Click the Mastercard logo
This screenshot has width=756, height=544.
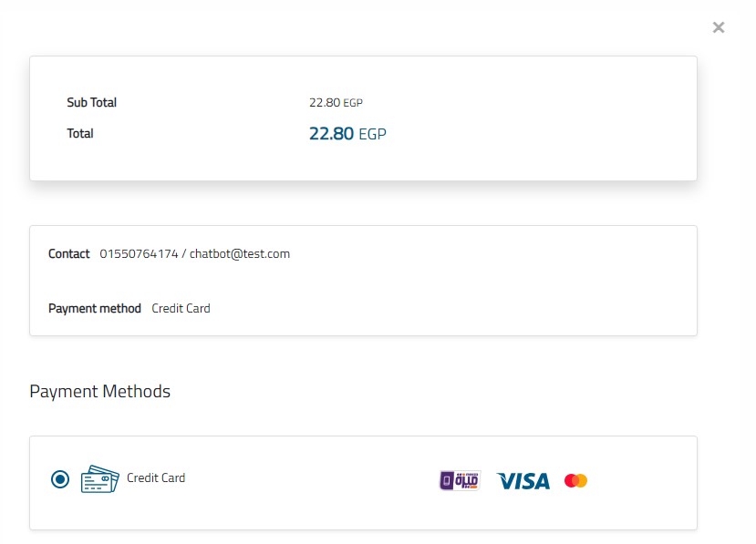[575, 480]
